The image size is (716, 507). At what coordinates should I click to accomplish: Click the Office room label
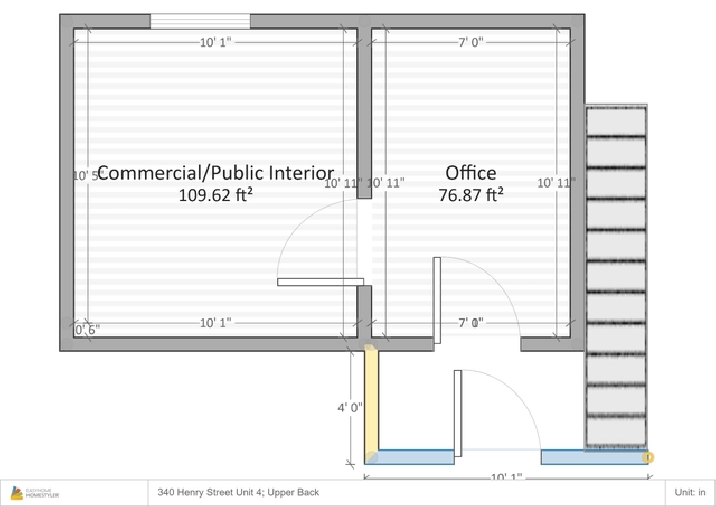tap(471, 173)
